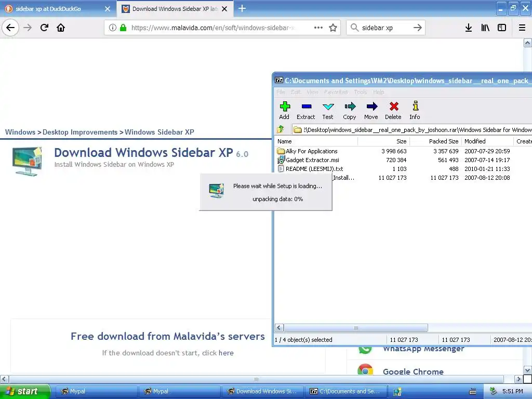The image size is (532, 399).
Task: Reload the current Malavida page
Action: [x=44, y=28]
